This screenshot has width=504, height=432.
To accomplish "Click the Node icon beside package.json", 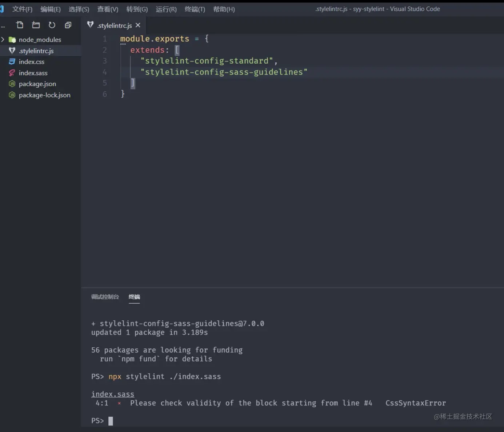I will coord(12,84).
